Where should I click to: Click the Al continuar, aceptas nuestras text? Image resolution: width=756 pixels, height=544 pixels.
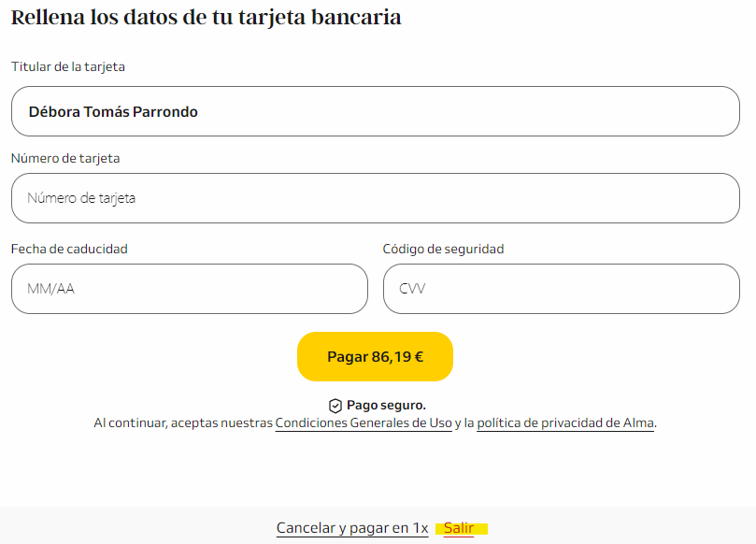tap(183, 422)
